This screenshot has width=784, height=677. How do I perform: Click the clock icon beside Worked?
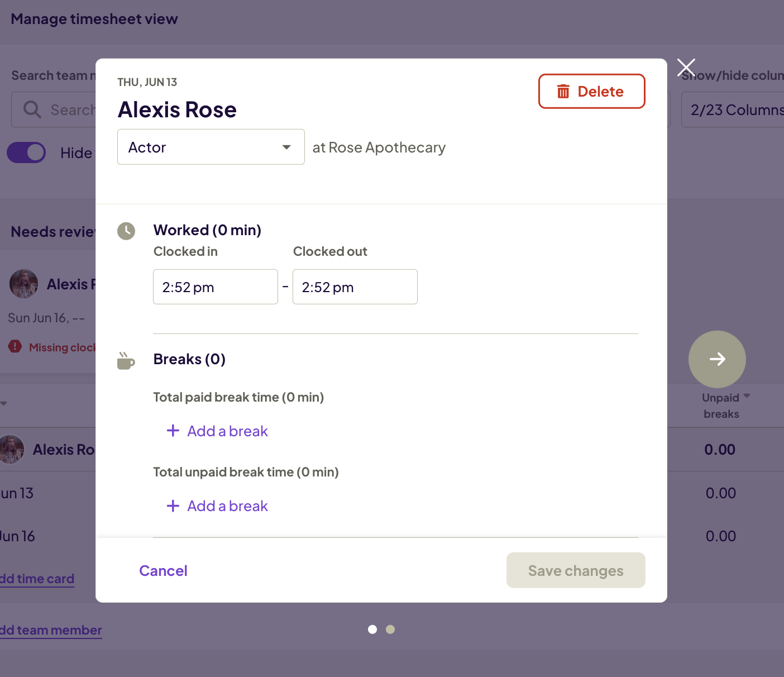coord(126,231)
